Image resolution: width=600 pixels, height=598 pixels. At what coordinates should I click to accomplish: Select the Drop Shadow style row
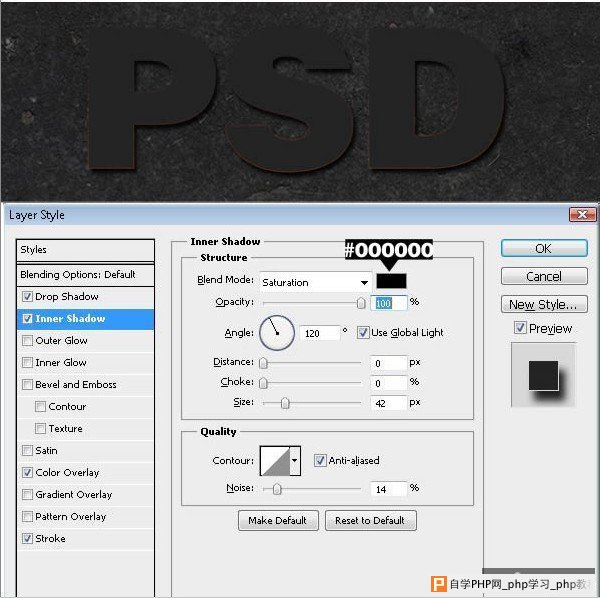point(85,297)
